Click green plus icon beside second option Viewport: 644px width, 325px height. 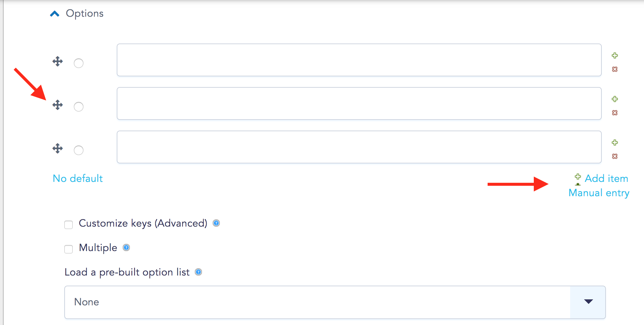(615, 99)
